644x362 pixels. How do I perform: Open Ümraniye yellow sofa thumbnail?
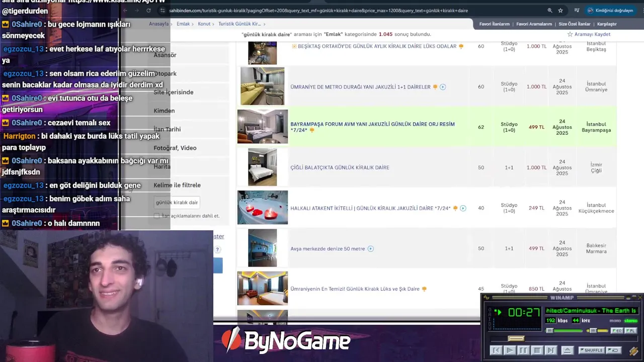[262, 86]
